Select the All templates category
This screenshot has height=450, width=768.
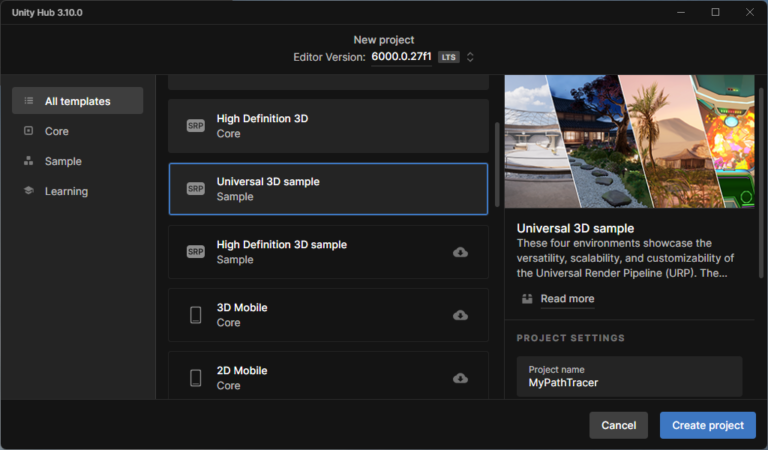tap(77, 101)
